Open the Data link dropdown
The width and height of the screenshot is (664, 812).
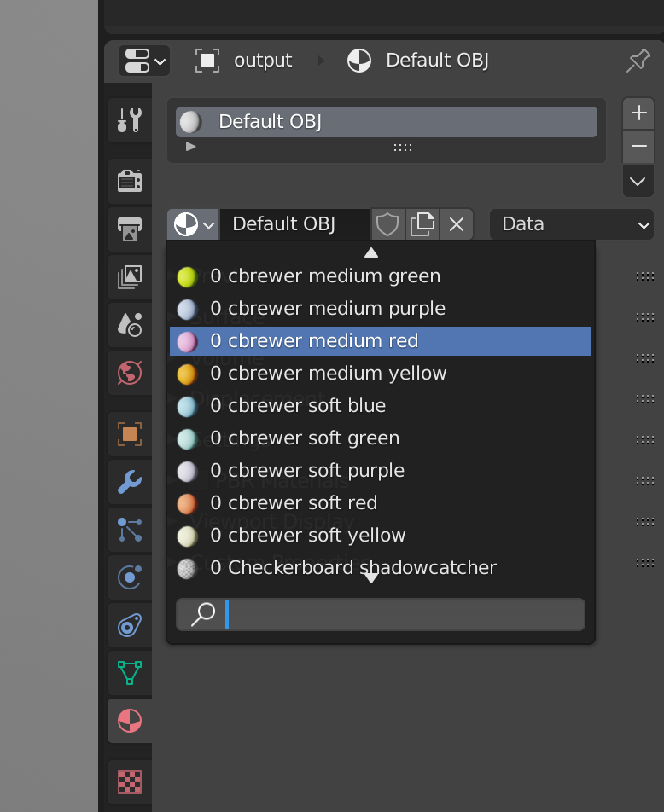pyautogui.click(x=572, y=225)
